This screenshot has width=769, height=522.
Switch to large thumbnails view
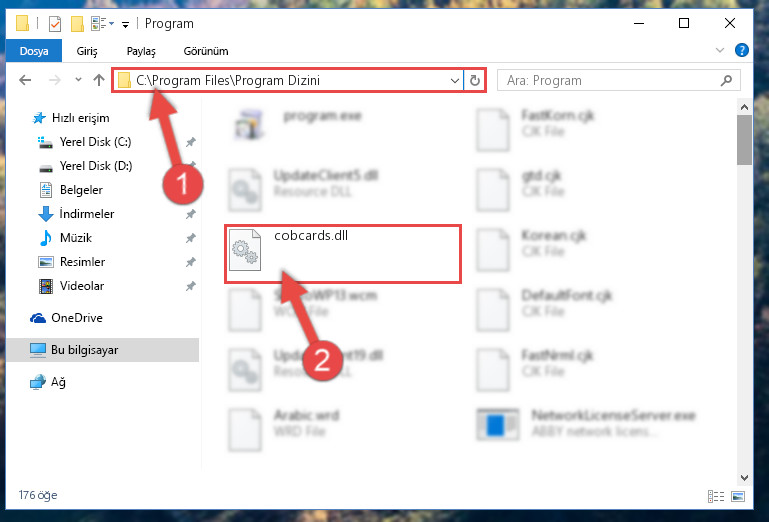coord(738,496)
